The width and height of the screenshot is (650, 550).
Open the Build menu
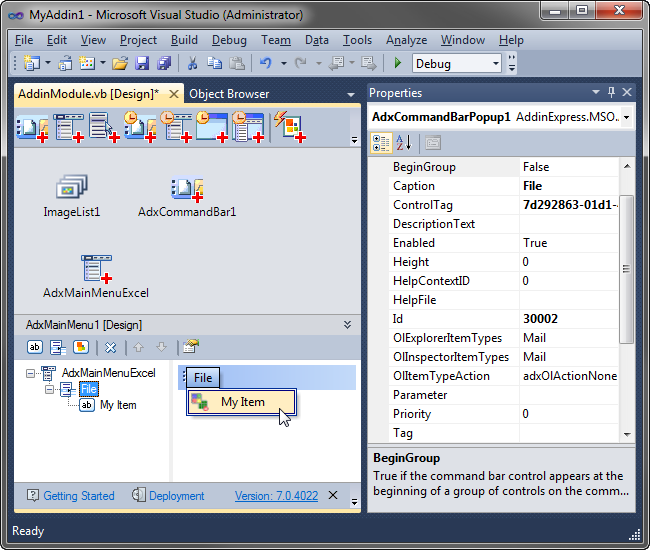pos(184,40)
